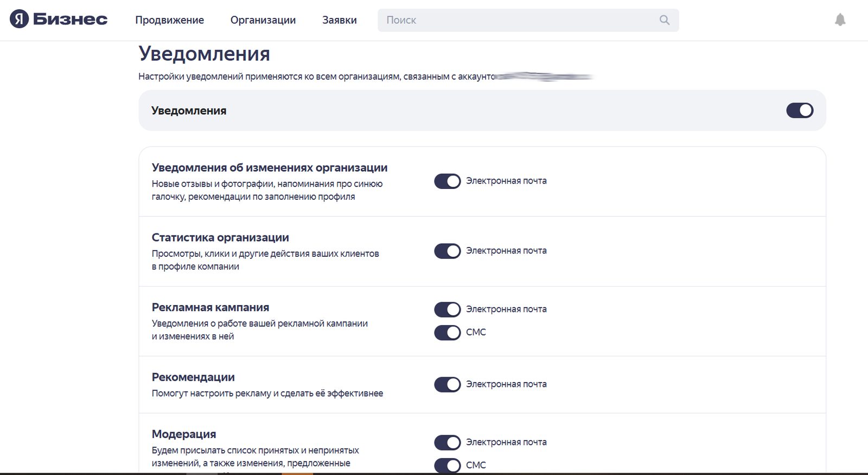Click the Статистика организации title

[x=220, y=237]
